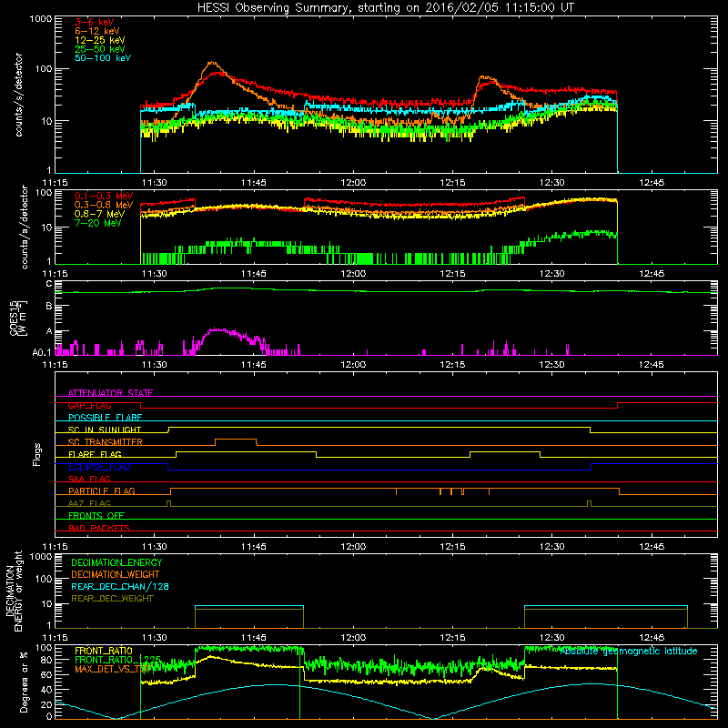Select the blue ECLIPSE_FLAG label
This screenshot has width=728, height=728.
coord(99,467)
